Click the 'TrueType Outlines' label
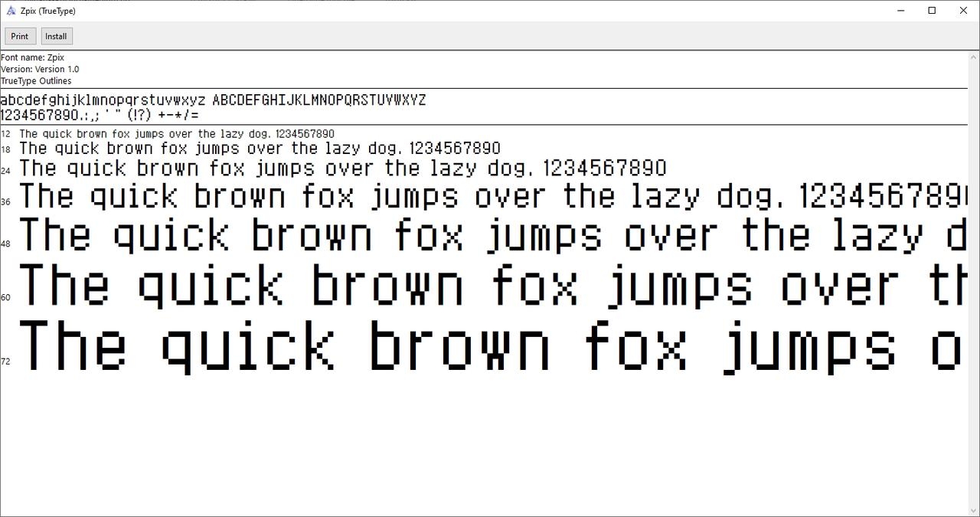Screen dimensions: 980x517 [36, 80]
